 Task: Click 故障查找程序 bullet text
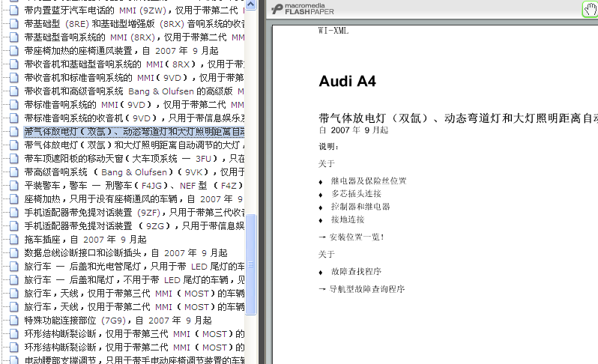356,271
